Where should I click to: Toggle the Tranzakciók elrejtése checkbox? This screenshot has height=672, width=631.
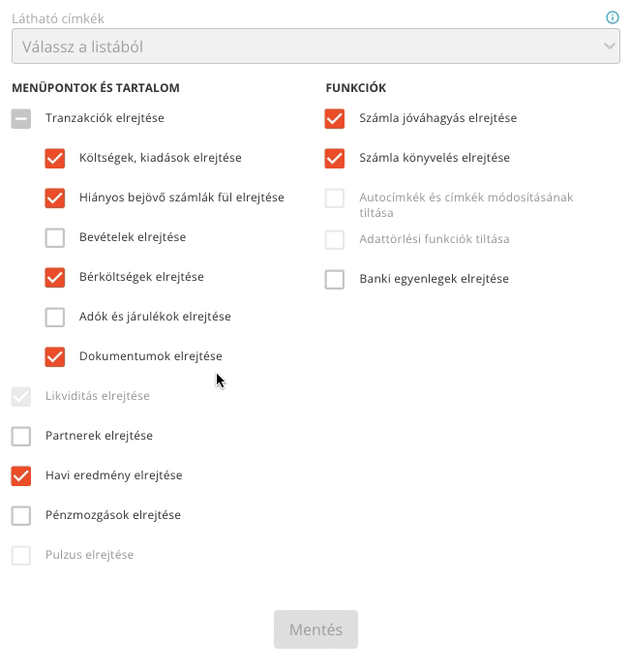click(21, 119)
